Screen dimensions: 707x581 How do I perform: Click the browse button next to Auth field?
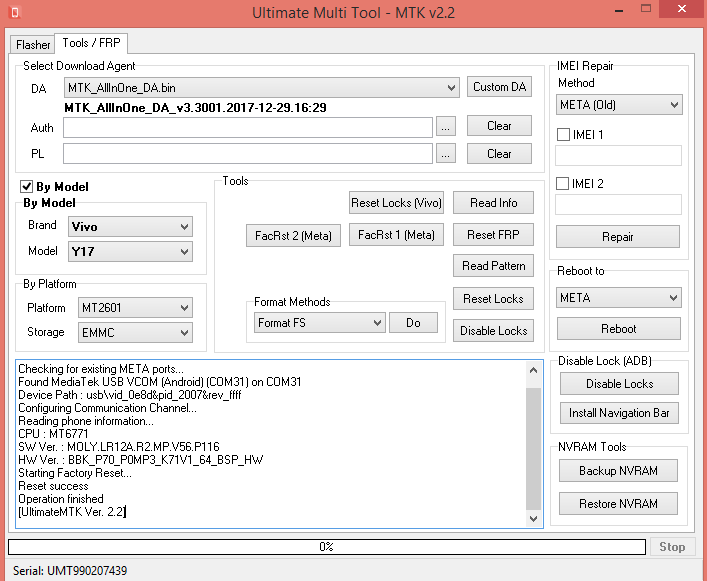click(x=446, y=127)
